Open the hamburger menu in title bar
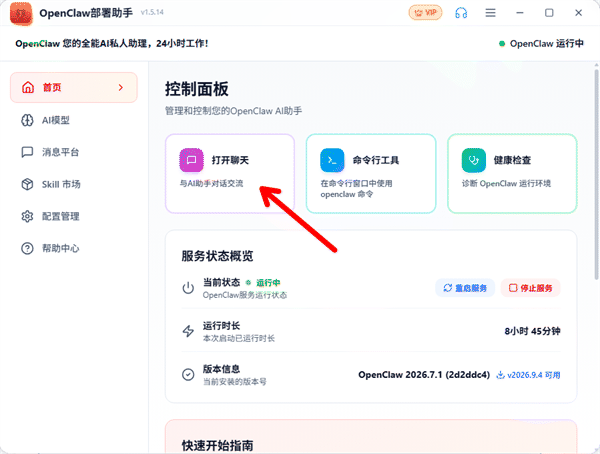600x454 pixels. [490, 13]
